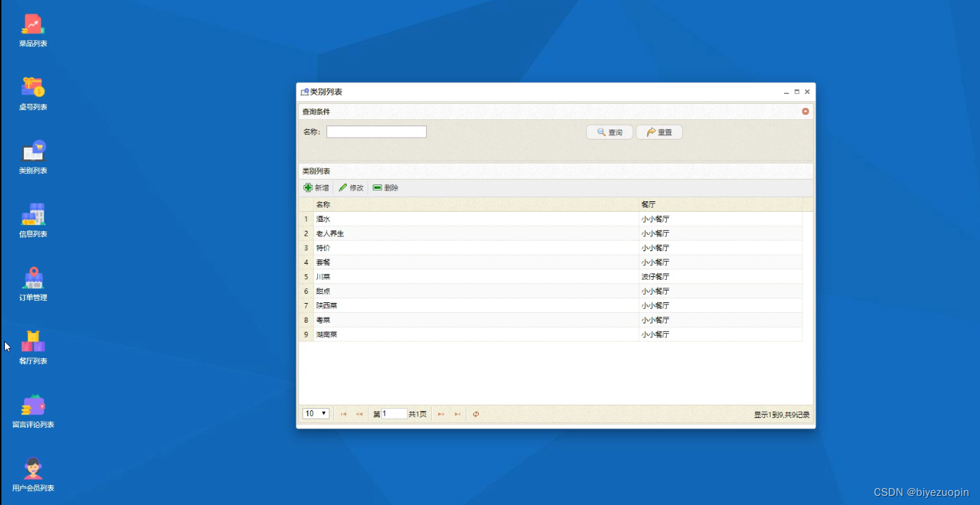The width and height of the screenshot is (980, 505).
Task: Collapse the 查询条件 panel with the round arrow
Action: (x=805, y=112)
